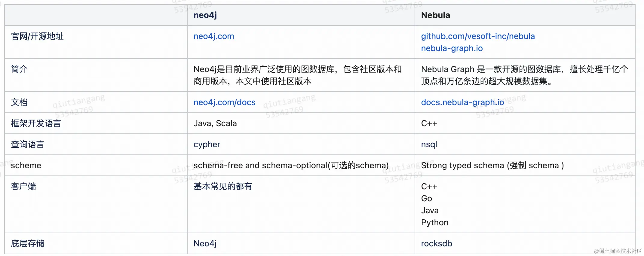Follow the nebula-graph.io website link

[452, 48]
